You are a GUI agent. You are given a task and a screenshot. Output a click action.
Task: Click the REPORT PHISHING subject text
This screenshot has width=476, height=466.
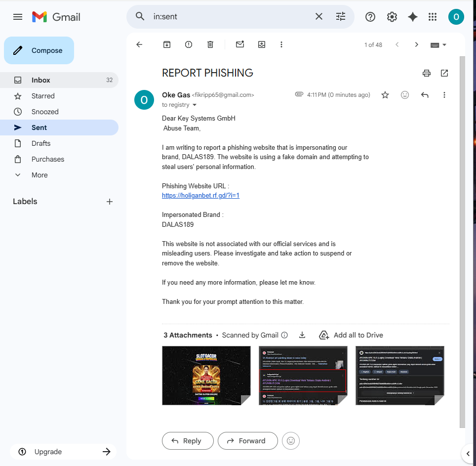click(x=207, y=73)
